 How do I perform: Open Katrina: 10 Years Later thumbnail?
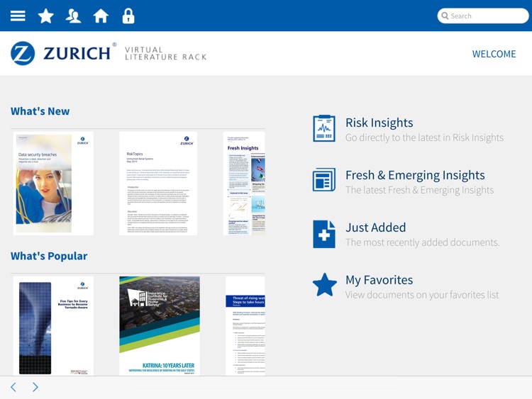160,326
